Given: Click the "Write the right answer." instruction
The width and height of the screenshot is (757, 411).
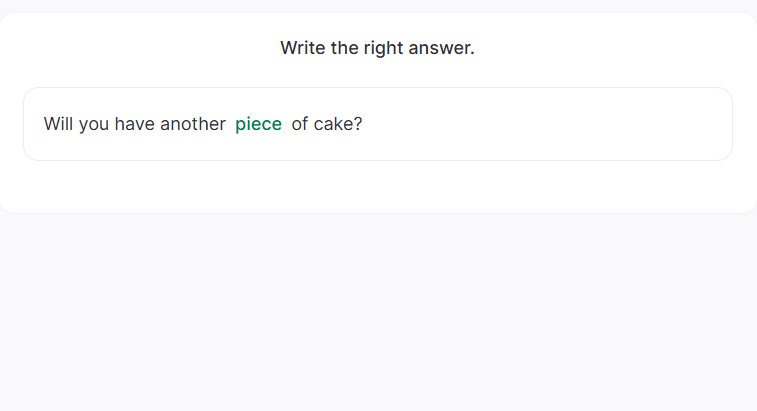Looking at the screenshot, I should pyautogui.click(x=377, y=48).
